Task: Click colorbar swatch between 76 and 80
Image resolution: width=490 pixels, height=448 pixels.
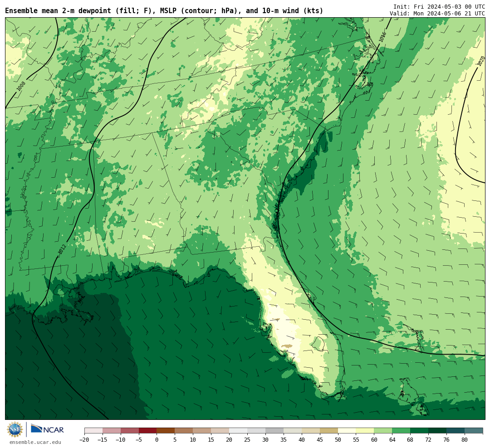Action: (x=456, y=431)
